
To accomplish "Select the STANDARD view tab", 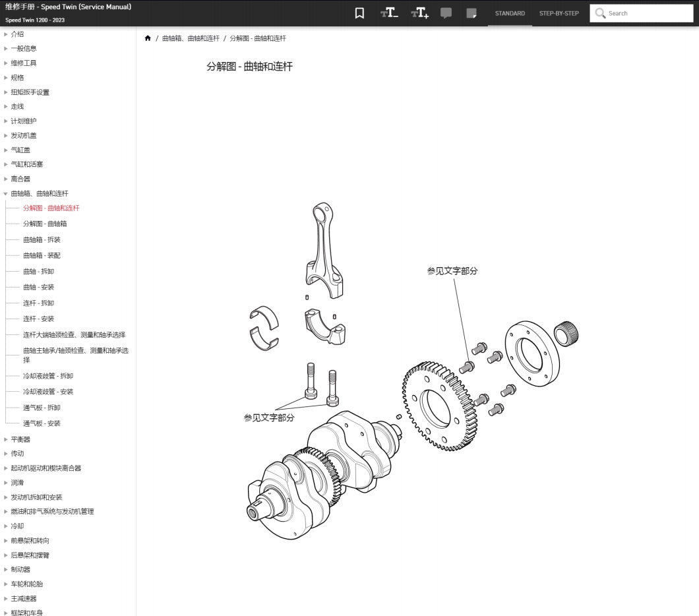I will pos(510,13).
